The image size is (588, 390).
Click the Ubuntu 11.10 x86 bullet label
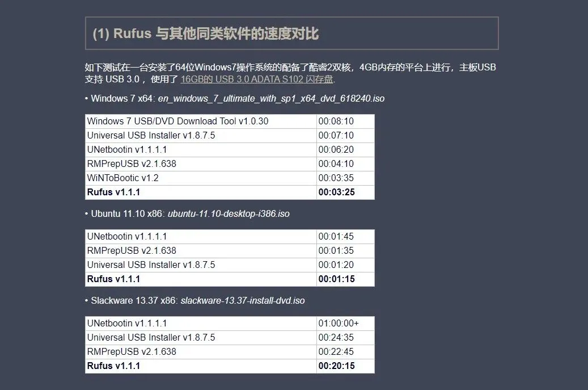[128, 214]
